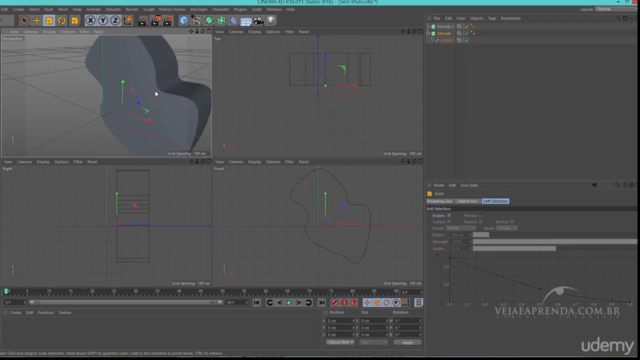
Task: Open the deformer objects icon
Action: [x=233, y=20]
